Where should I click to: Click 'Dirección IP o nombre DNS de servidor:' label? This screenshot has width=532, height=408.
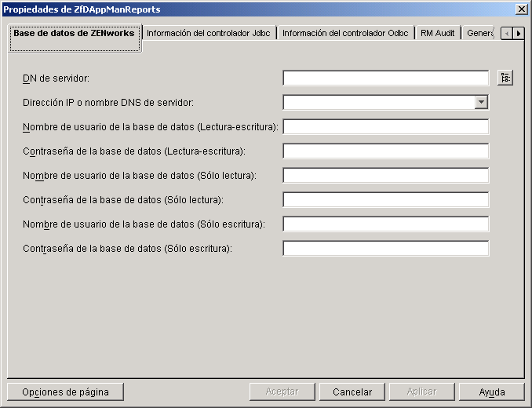click(108, 103)
